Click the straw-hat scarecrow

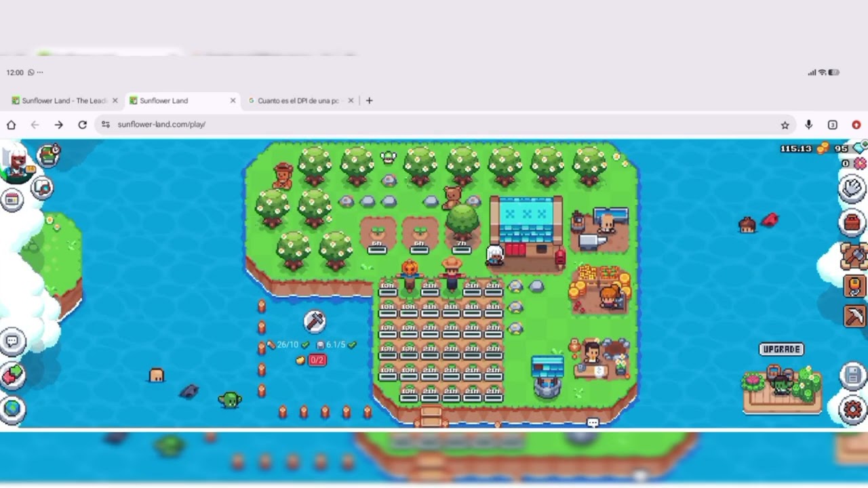point(452,274)
